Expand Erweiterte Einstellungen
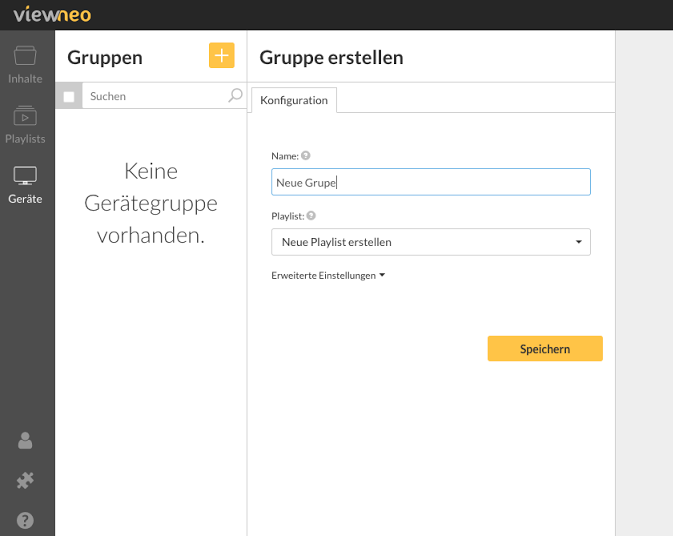 coord(328,276)
